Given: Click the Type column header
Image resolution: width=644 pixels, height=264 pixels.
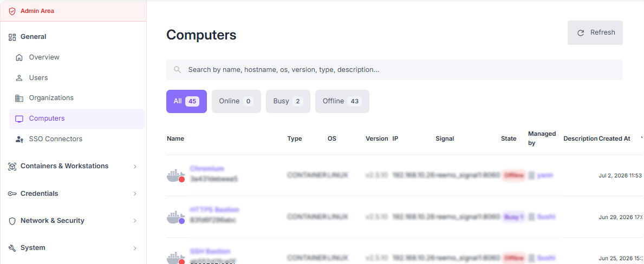Looking at the screenshot, I should click(295, 138).
